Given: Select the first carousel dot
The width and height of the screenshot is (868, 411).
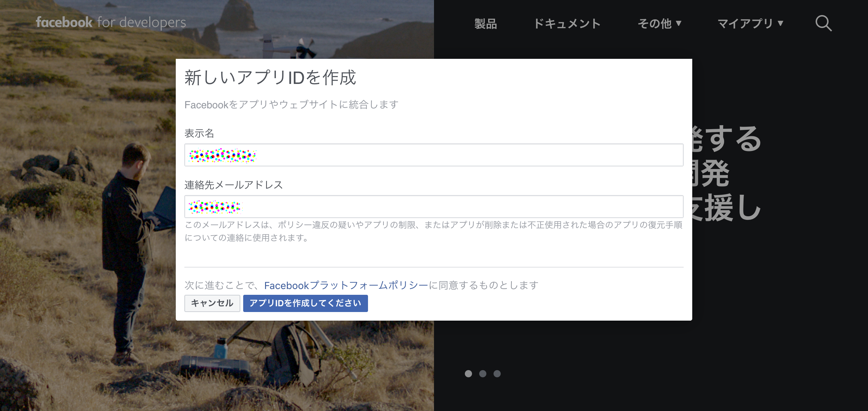Looking at the screenshot, I should (x=468, y=374).
